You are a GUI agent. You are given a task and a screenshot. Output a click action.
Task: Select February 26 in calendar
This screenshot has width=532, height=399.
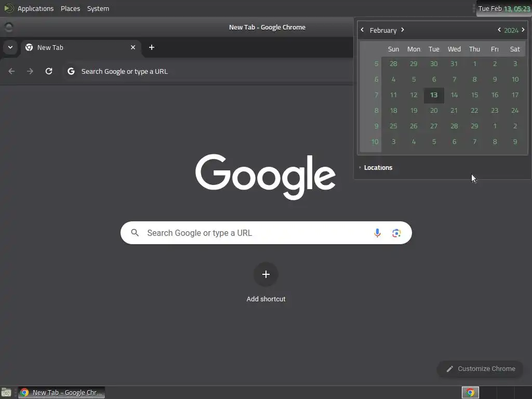click(x=414, y=126)
